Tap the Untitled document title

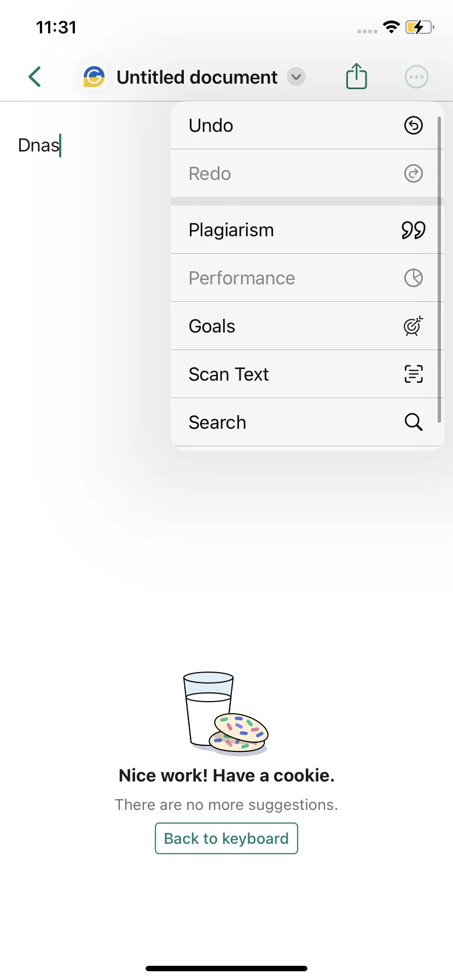[x=197, y=77]
